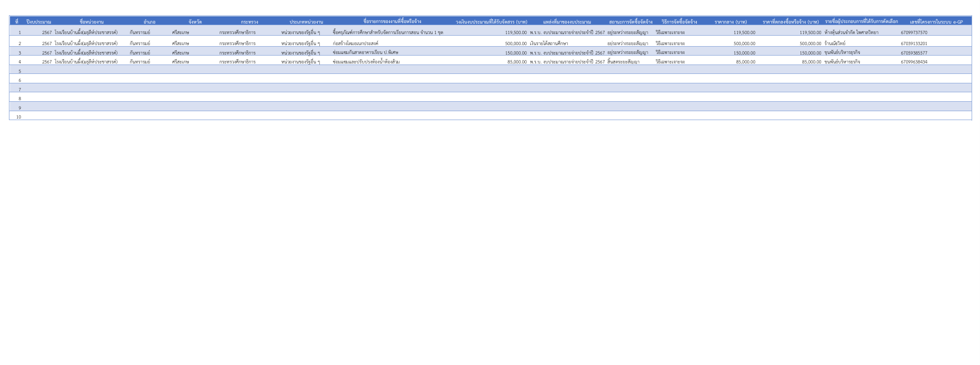
Task: Select the 'ชื่อหน่วยงาน' column header
Action: coord(91,22)
